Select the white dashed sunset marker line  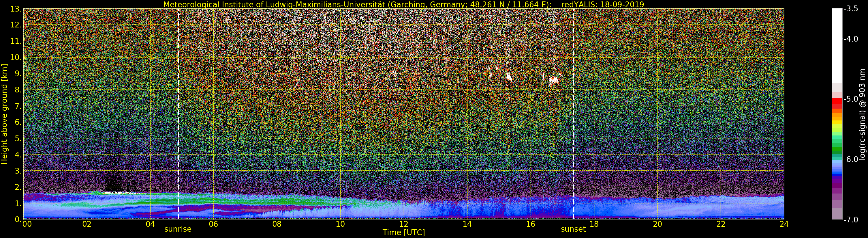pyautogui.click(x=573, y=114)
